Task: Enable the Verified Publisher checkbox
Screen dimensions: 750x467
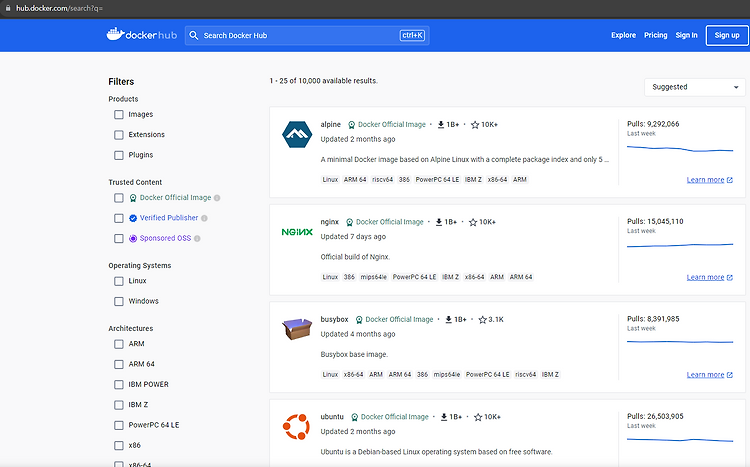Action: coord(119,218)
